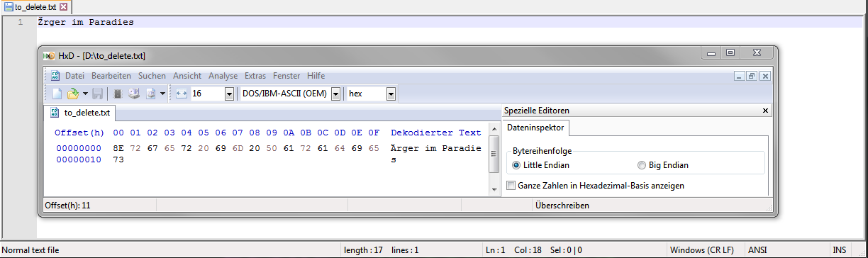Screen dimensions: 868x258
Task: Click the Offset(h) column header
Action: [79, 133]
